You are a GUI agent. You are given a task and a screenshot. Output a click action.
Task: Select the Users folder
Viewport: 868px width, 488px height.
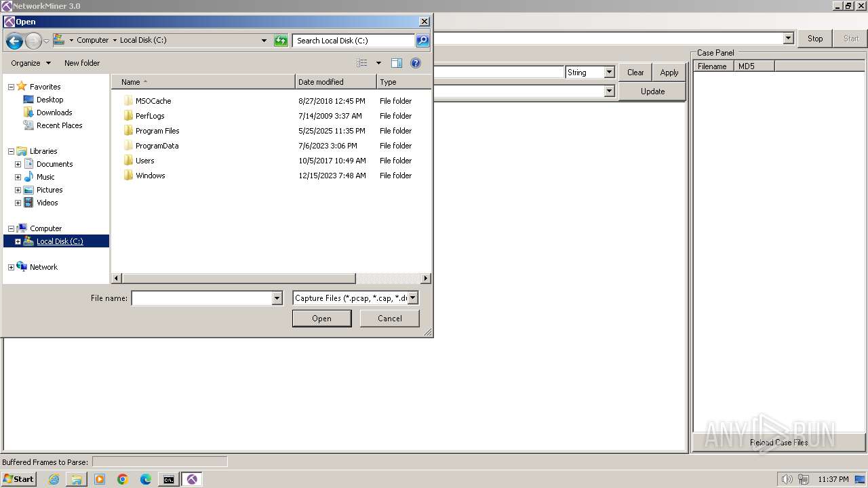click(x=144, y=161)
